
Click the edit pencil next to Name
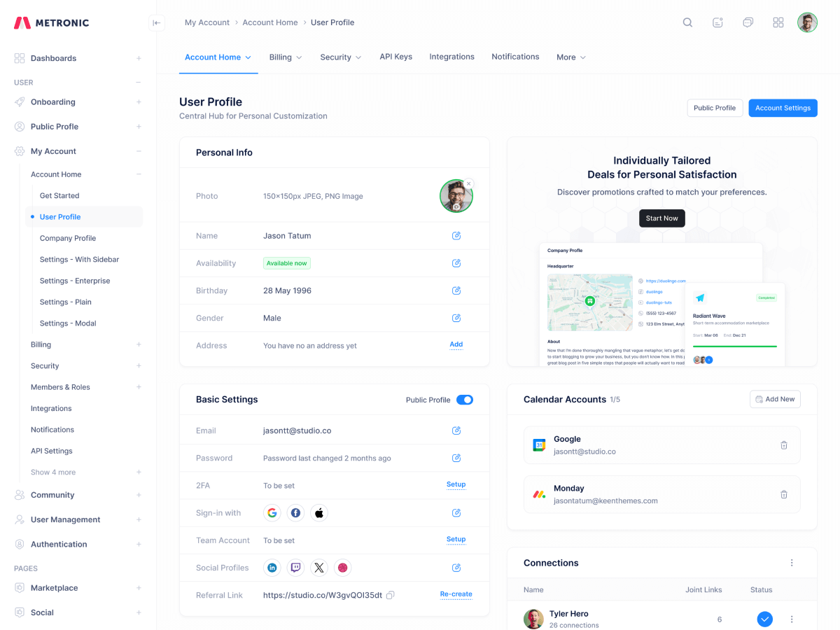[456, 235]
